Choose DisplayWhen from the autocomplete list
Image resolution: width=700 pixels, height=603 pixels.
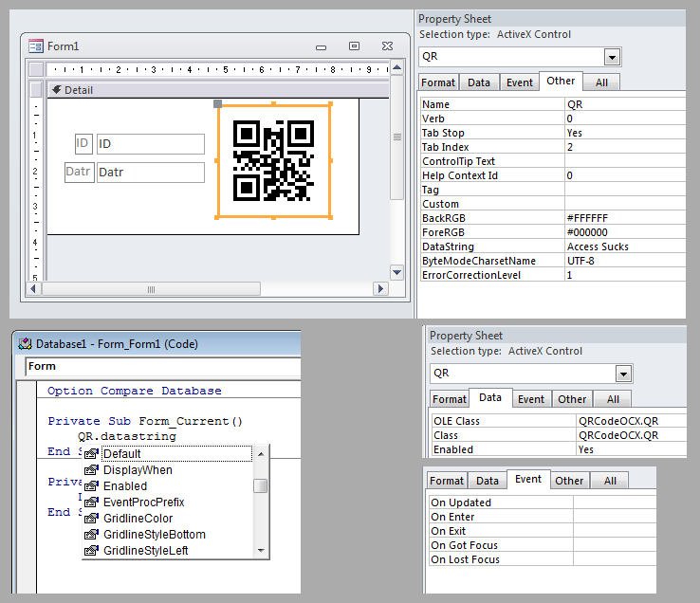point(138,470)
